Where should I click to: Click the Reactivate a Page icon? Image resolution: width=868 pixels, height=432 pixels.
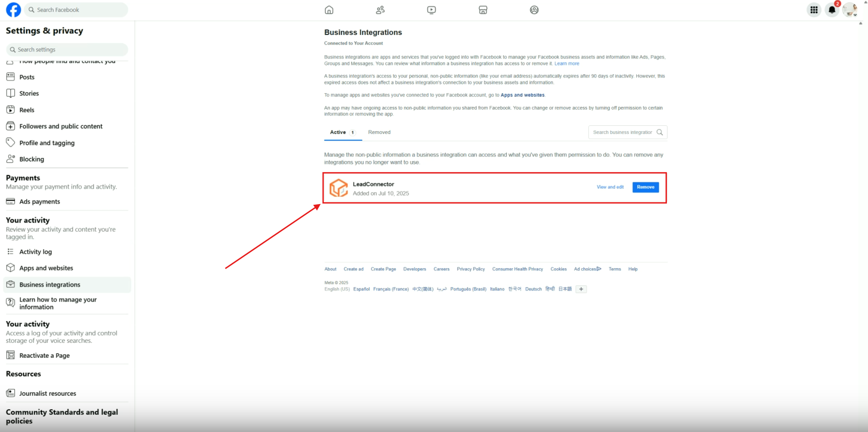pyautogui.click(x=11, y=355)
